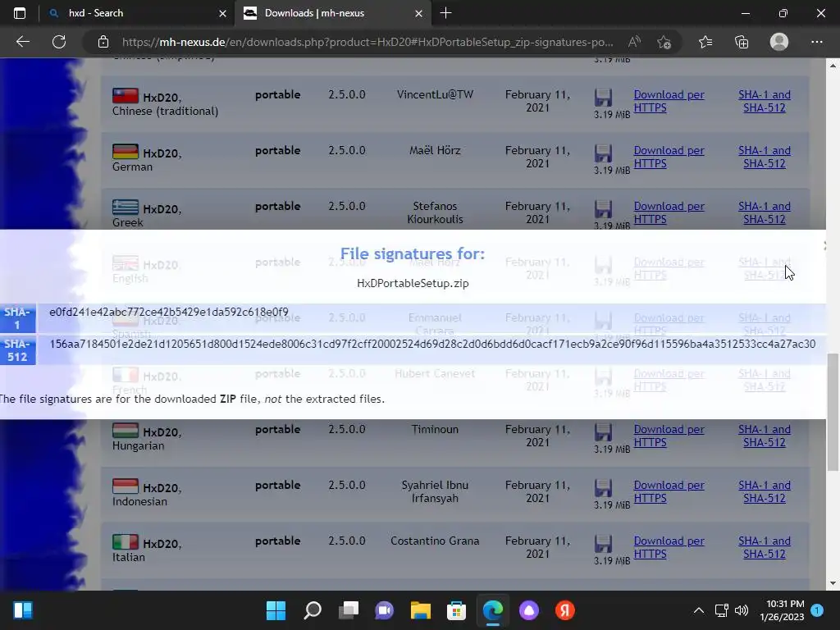This screenshot has height=630, width=840.
Task: View site information lock icon
Action: [103, 42]
